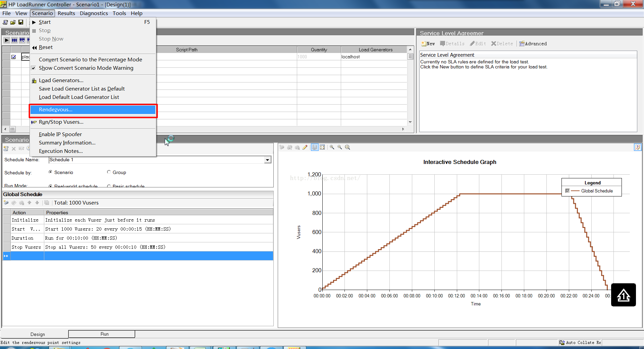Select the Start Vusers action row
The image size is (644, 349).
(138, 229)
